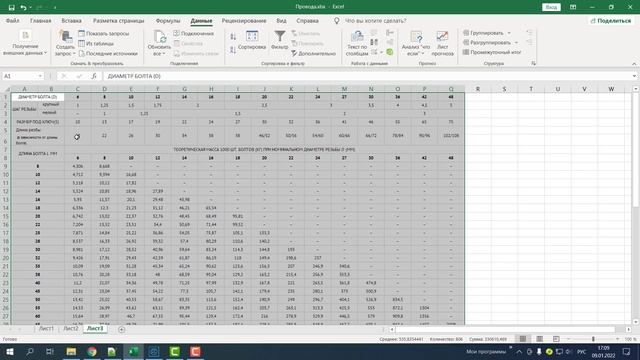
Task: Open Группировать dropdown
Action: [487, 33]
